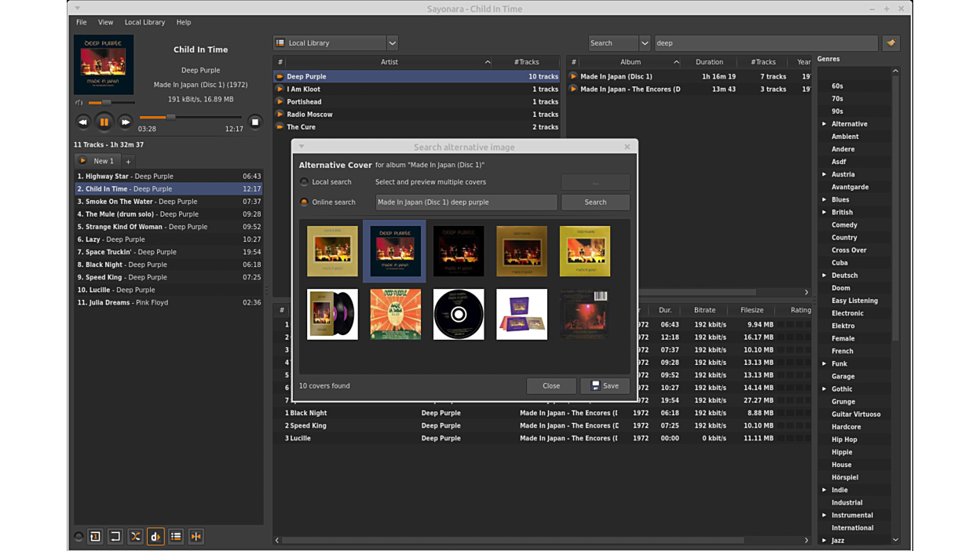Enable repeat-one mode icon
The width and height of the screenshot is (980, 551).
tap(95, 537)
